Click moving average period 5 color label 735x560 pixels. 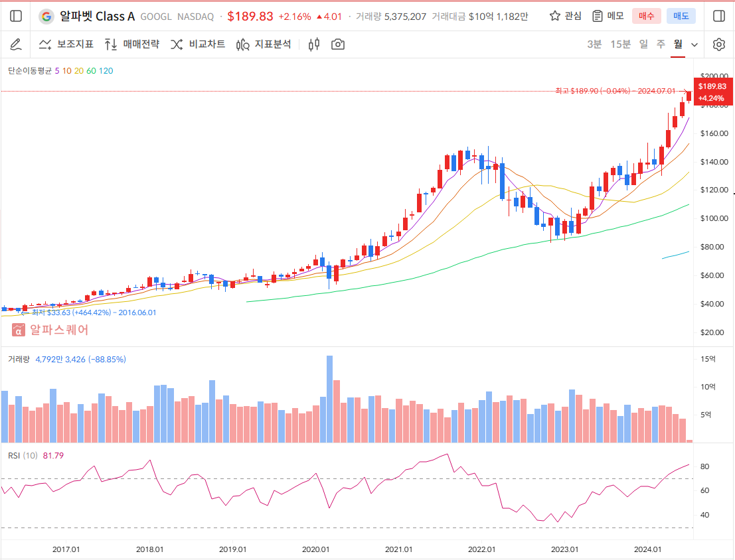point(57,71)
